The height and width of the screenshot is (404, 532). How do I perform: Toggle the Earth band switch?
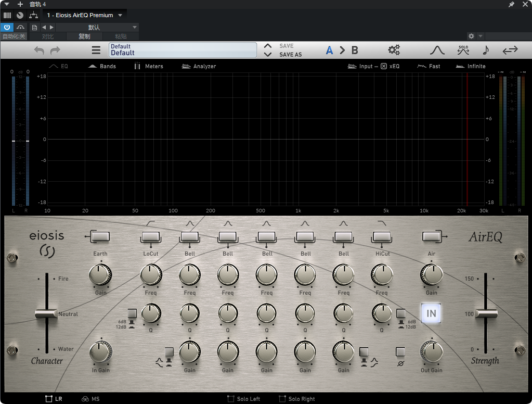point(100,236)
